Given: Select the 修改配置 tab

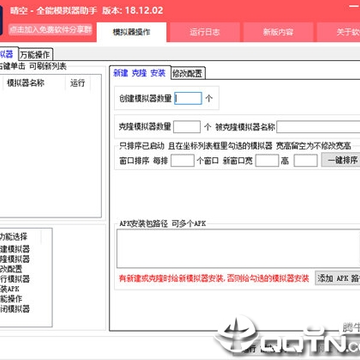Looking at the screenshot, I should [x=188, y=73].
